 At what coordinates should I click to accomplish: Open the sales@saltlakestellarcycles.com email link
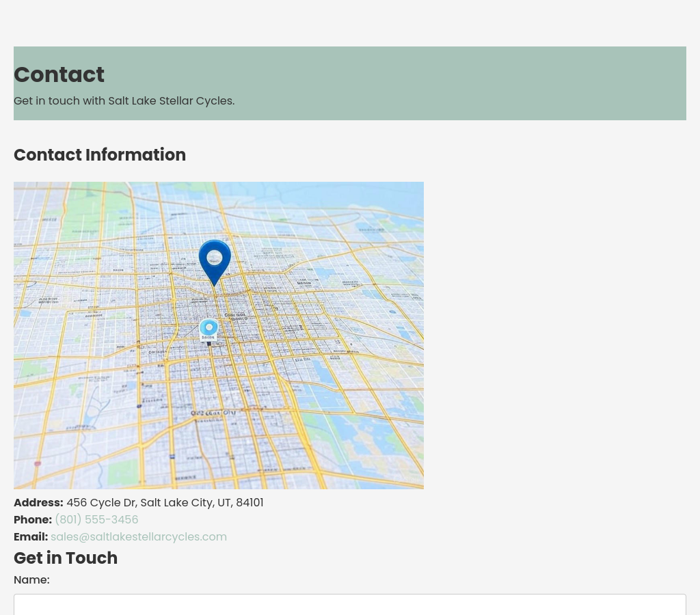[x=139, y=536]
